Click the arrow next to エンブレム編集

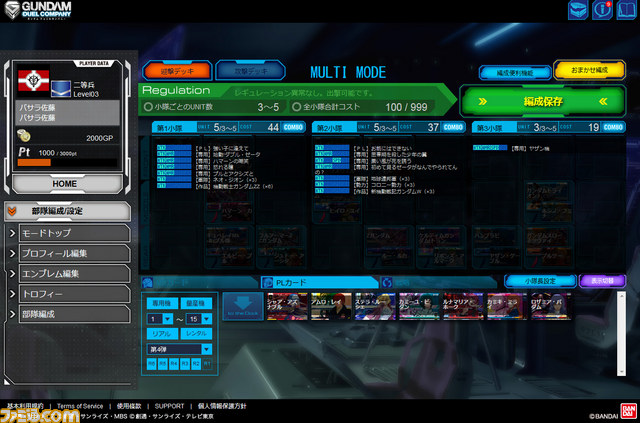pyautogui.click(x=12, y=274)
